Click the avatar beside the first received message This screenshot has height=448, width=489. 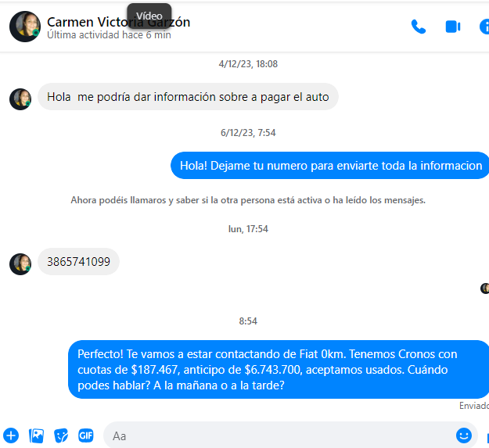point(20,99)
